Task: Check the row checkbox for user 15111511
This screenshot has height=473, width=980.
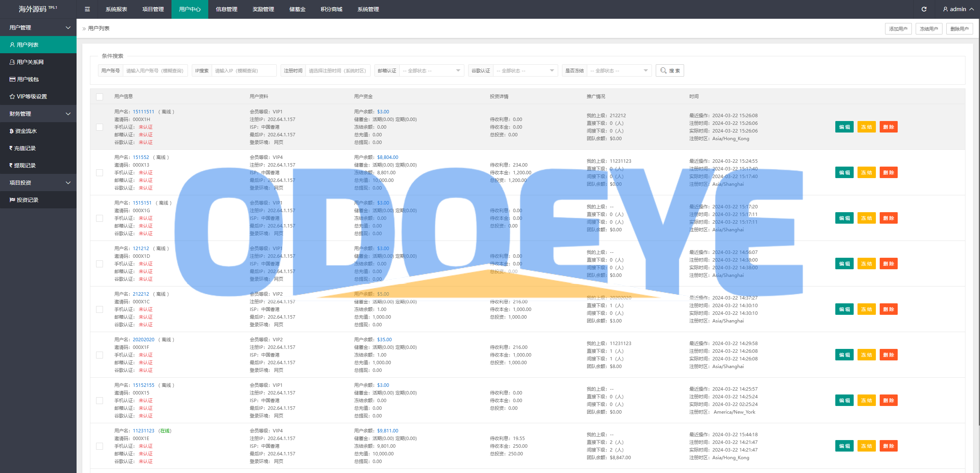Action: [x=100, y=127]
